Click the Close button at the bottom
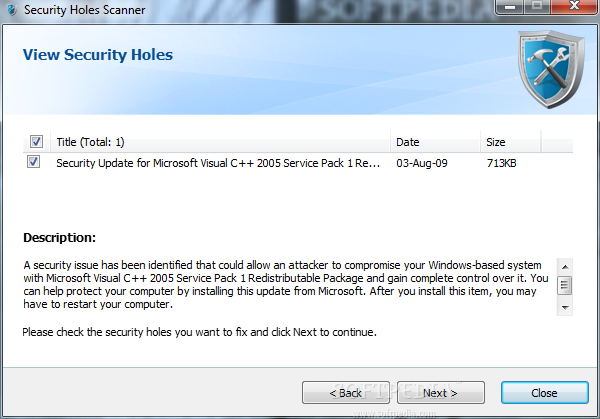Viewport: 600px width, 419px height. pyautogui.click(x=545, y=393)
